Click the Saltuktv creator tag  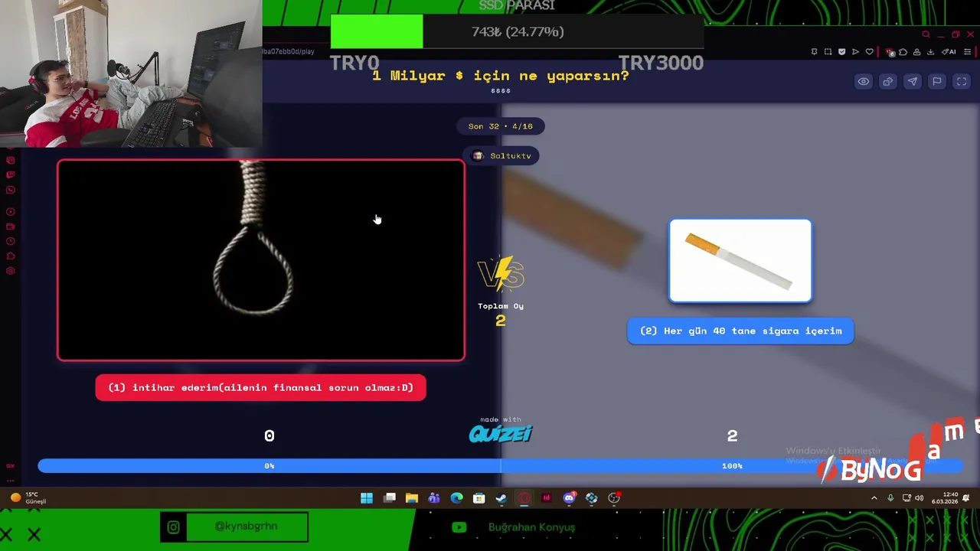click(501, 155)
